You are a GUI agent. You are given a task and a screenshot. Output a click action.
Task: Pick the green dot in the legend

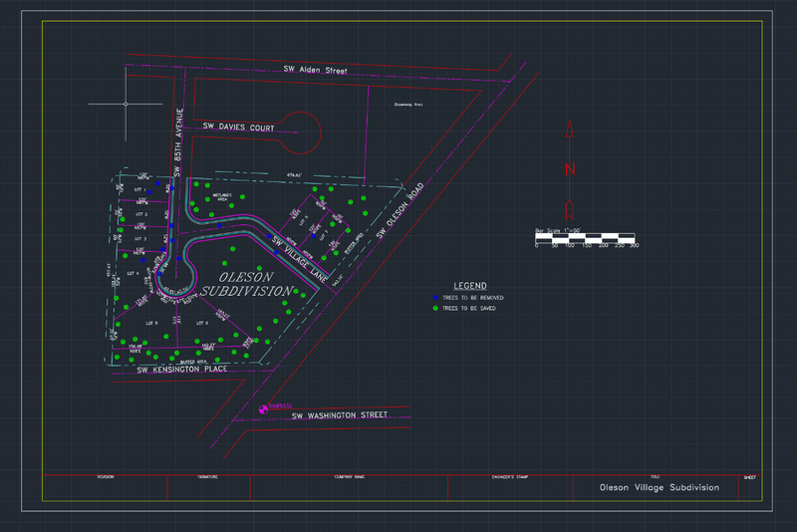pos(435,309)
